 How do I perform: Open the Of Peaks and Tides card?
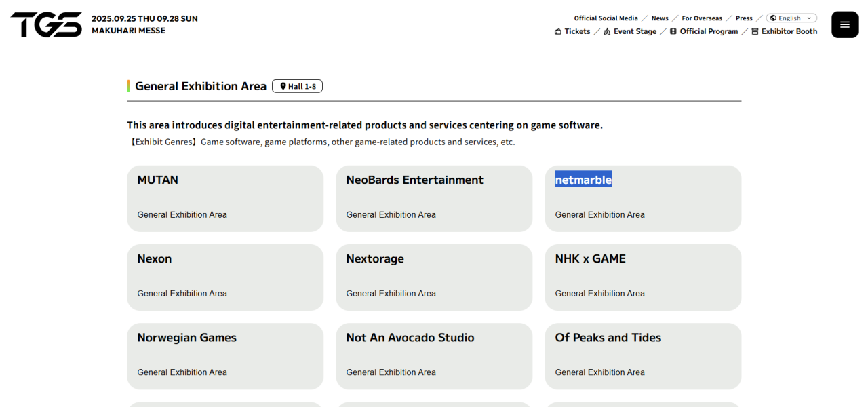tap(643, 356)
